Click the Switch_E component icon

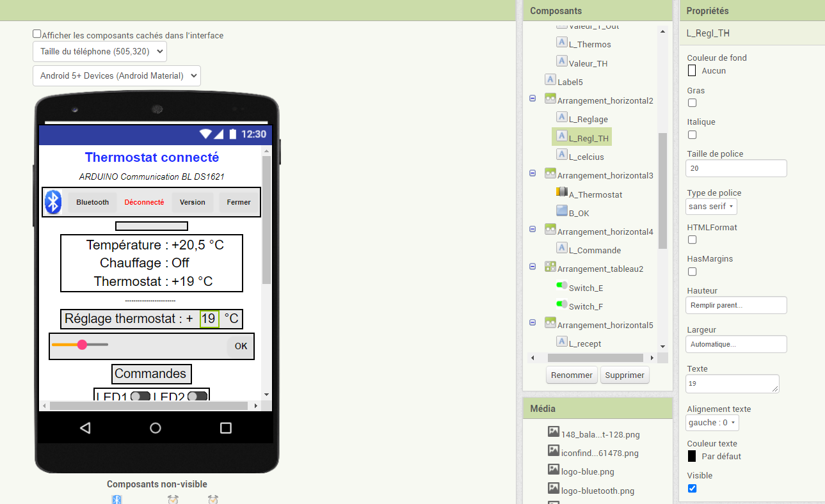562,287
